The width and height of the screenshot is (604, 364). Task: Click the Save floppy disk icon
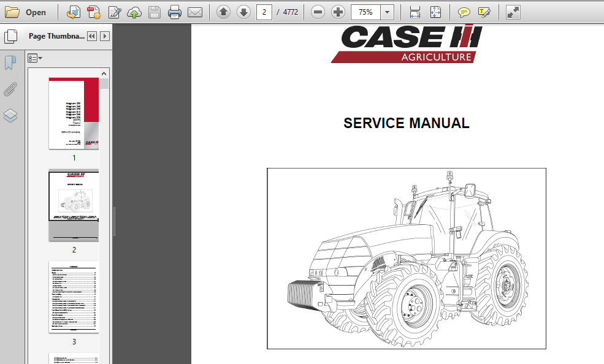155,12
